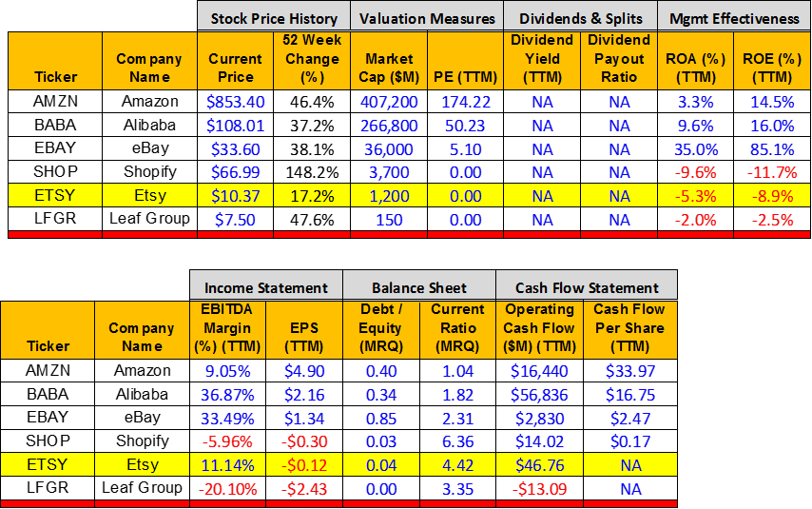Click Etsy's operating cash flow $46.76
This screenshot has height=509, width=812.
(539, 465)
